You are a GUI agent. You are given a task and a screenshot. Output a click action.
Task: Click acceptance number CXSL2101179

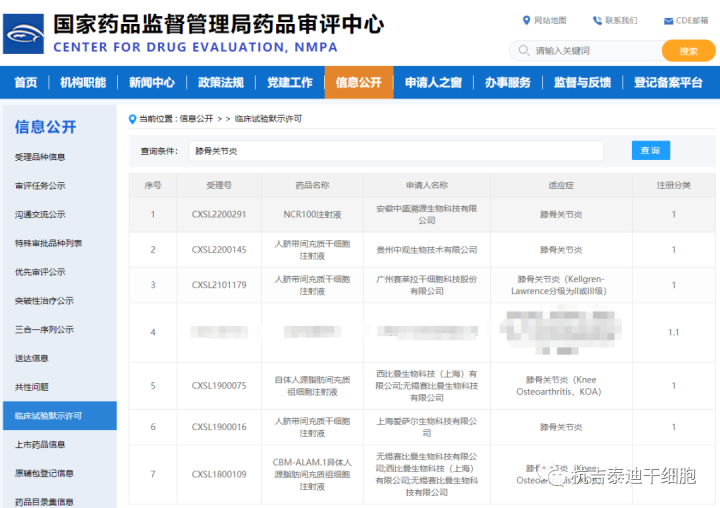pyautogui.click(x=219, y=285)
